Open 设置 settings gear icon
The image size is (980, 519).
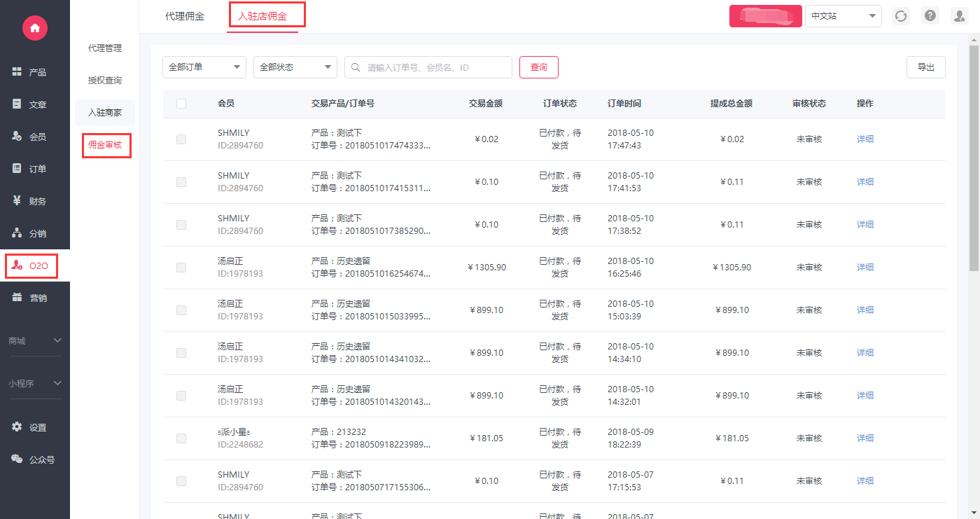point(17,427)
